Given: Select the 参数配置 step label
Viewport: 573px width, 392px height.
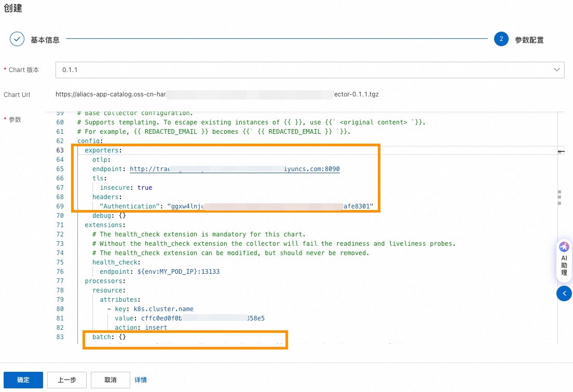Looking at the screenshot, I should coord(529,40).
